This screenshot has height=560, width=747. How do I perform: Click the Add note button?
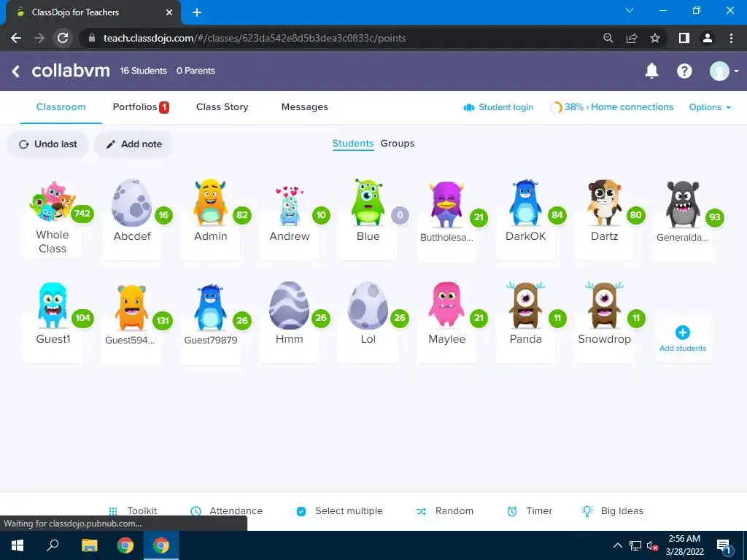134,144
